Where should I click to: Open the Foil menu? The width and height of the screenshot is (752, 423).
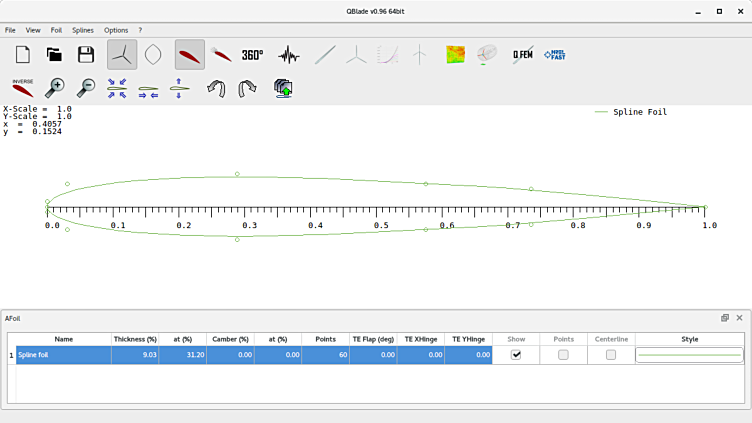click(56, 30)
